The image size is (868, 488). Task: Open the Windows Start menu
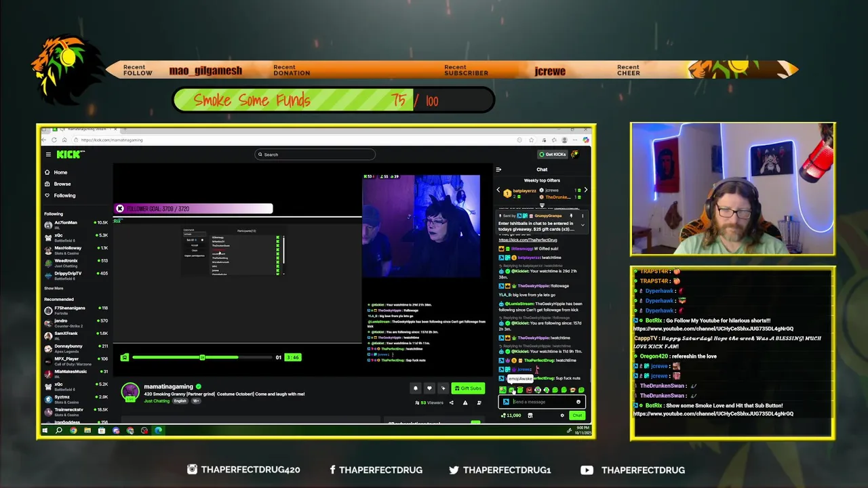tap(45, 430)
